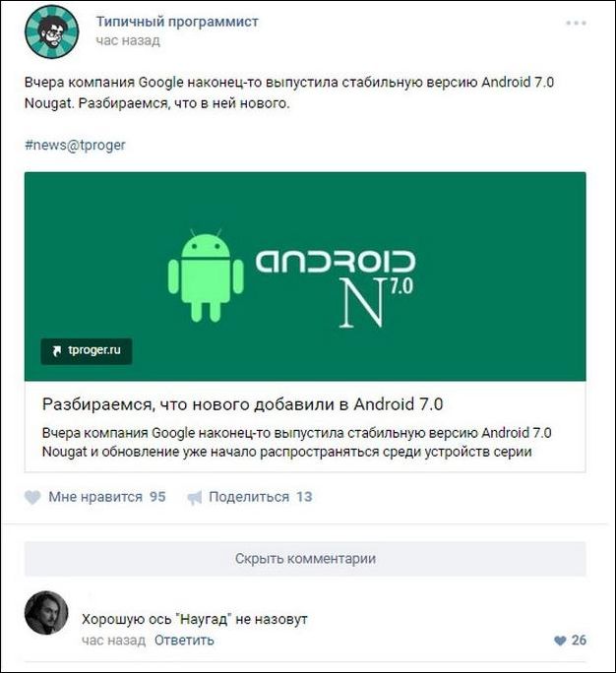
Task: Open the article title Разбираемся, что нового добавили
Action: coord(242,404)
